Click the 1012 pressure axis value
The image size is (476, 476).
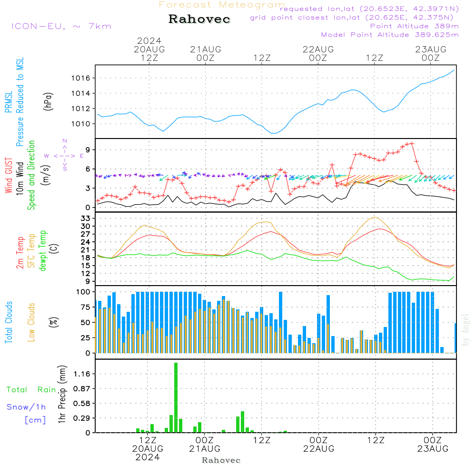click(81, 109)
